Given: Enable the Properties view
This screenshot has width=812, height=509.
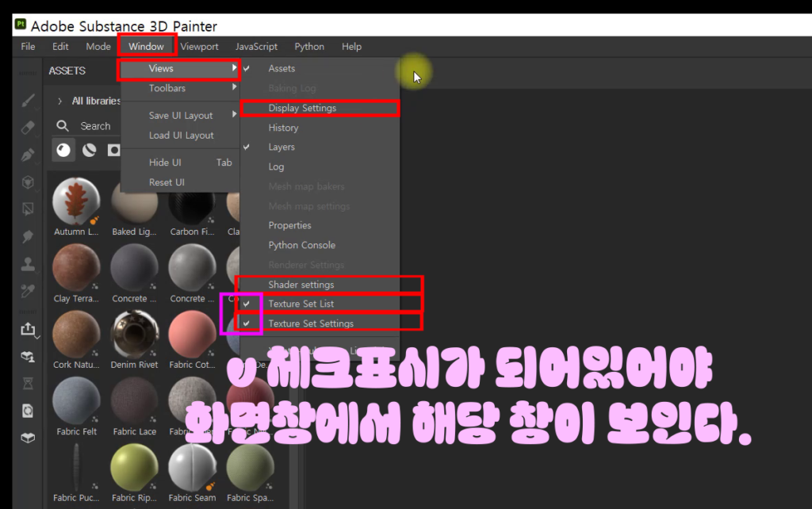Looking at the screenshot, I should (320, 225).
